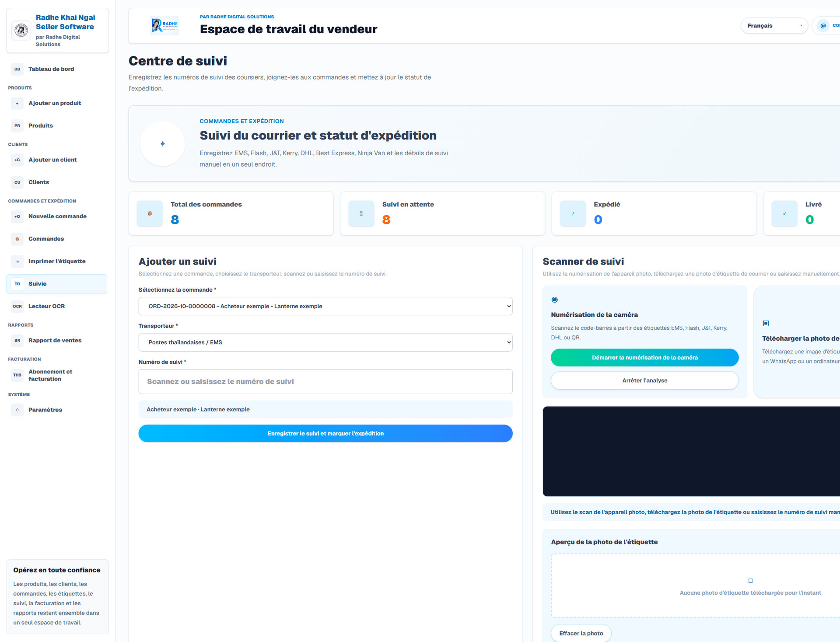Screen dimensions: 840x642
Task: Click the +C icon for Ajouter un client
Action: coord(17,160)
